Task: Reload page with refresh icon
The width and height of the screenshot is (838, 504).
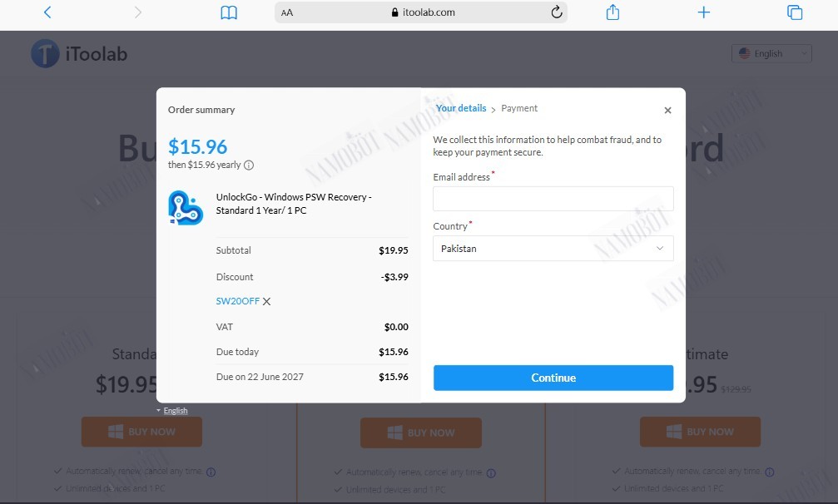Action: (x=557, y=12)
